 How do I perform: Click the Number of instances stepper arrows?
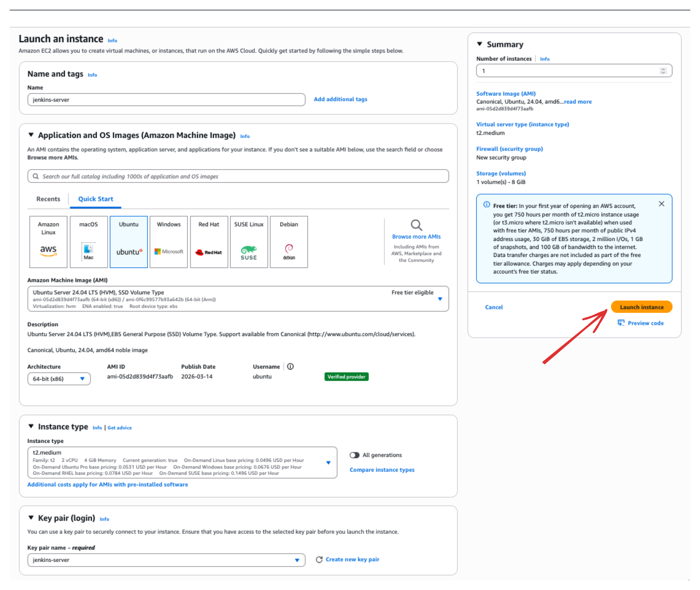(663, 71)
